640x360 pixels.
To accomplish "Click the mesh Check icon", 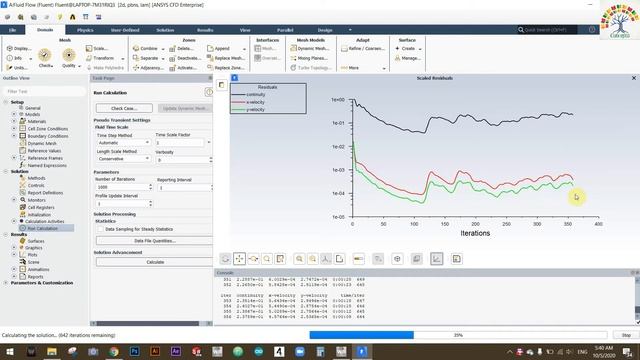I will pos(45,55).
